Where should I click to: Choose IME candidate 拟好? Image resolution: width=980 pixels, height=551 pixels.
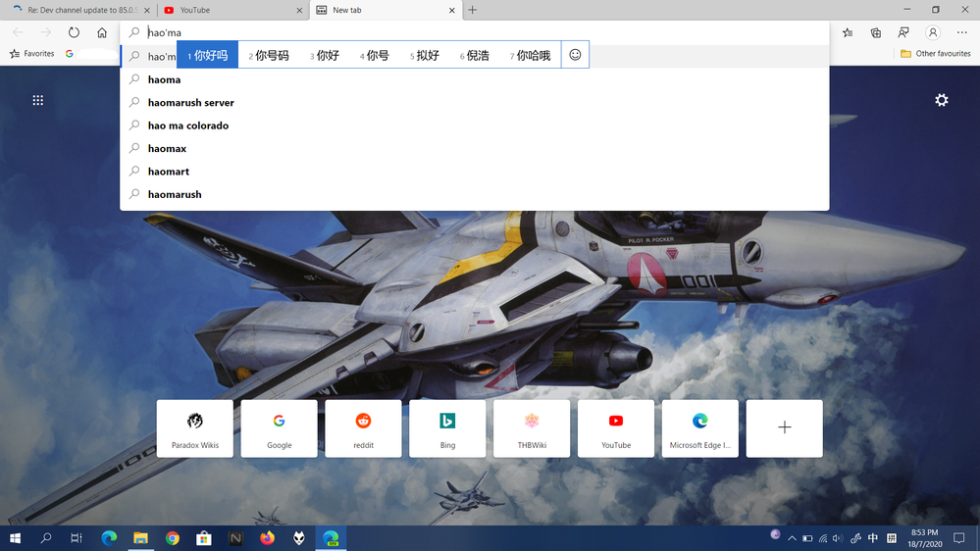click(x=425, y=55)
